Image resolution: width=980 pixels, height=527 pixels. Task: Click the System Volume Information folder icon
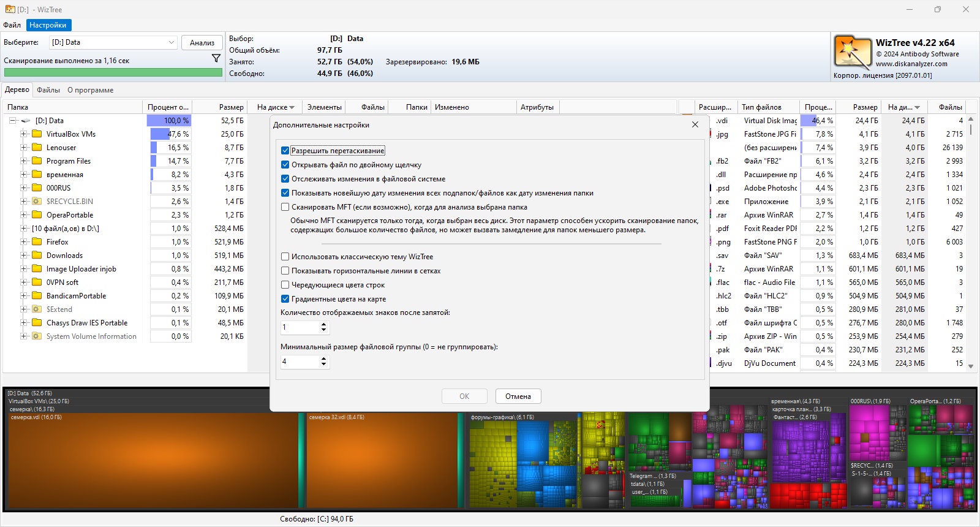click(37, 336)
